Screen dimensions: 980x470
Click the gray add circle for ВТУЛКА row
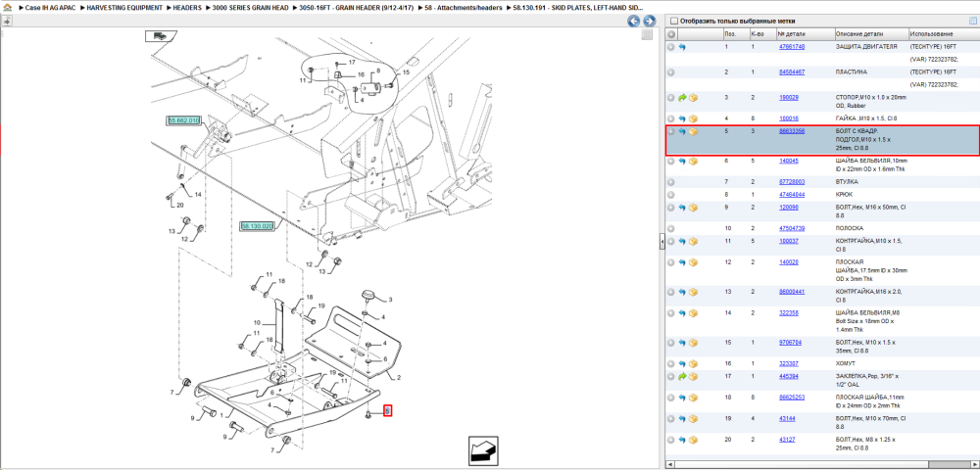[x=670, y=182]
